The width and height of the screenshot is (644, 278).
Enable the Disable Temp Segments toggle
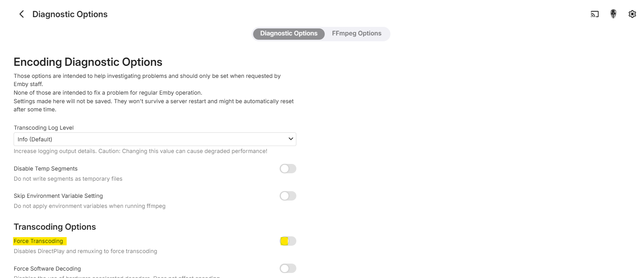[288, 169]
